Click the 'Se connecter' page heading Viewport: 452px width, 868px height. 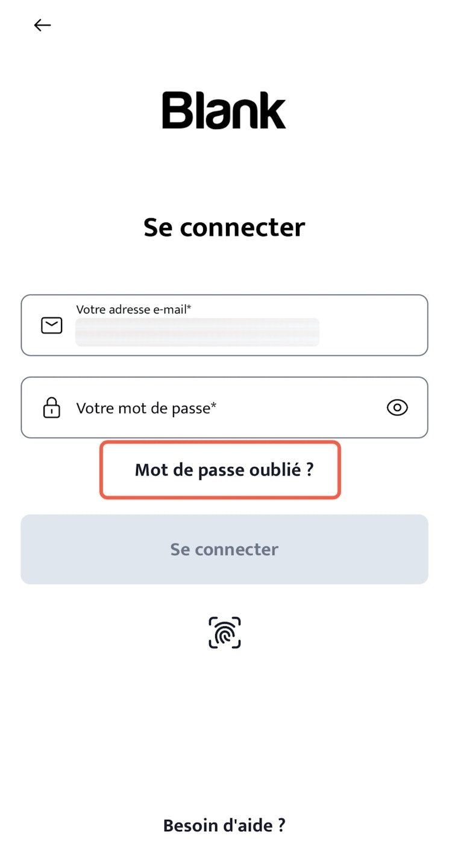224,227
